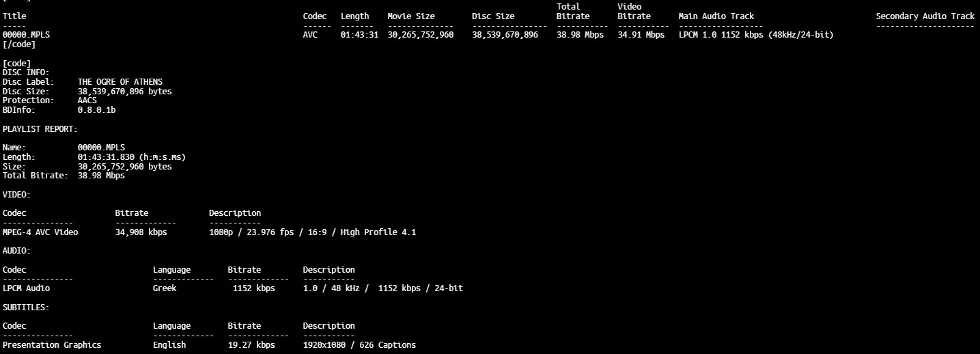980x354 pixels.
Task: Select the BDInfo version 0.8.0.1b text
Action: point(96,110)
